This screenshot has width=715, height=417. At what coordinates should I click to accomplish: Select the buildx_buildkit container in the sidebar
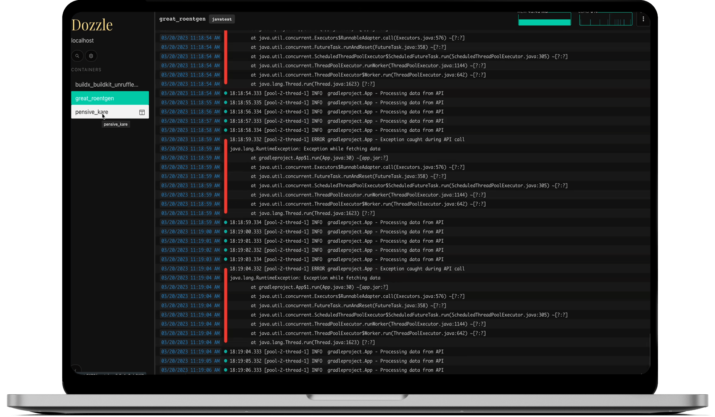tap(106, 85)
